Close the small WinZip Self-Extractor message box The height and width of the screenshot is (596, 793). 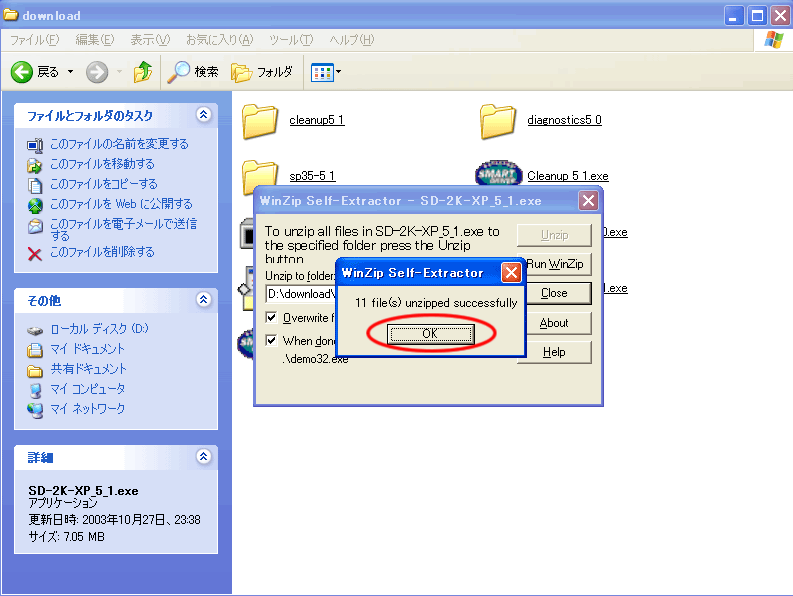click(x=511, y=273)
